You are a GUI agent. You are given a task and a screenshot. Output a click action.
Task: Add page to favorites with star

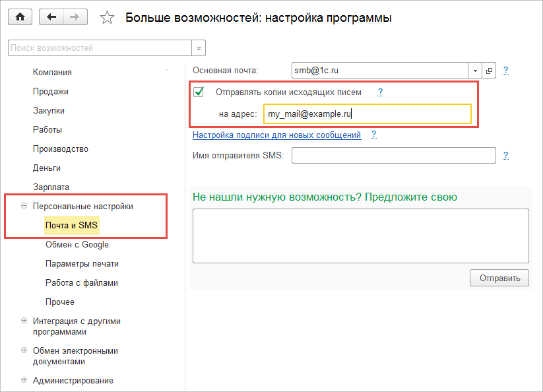tap(106, 18)
